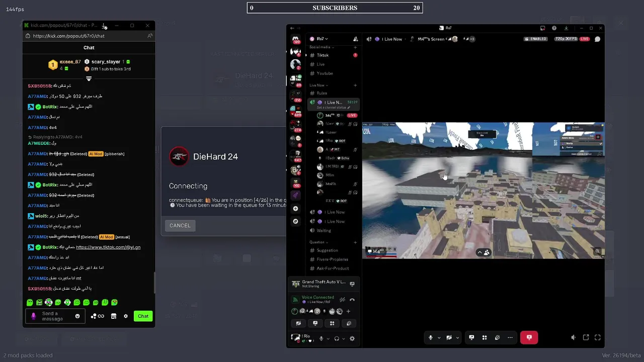Show participants toggle on stream

484,252
